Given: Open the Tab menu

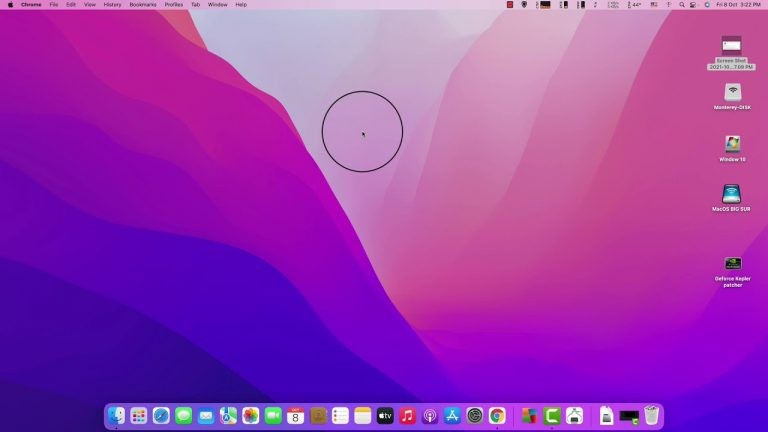Looking at the screenshot, I should tap(195, 4).
